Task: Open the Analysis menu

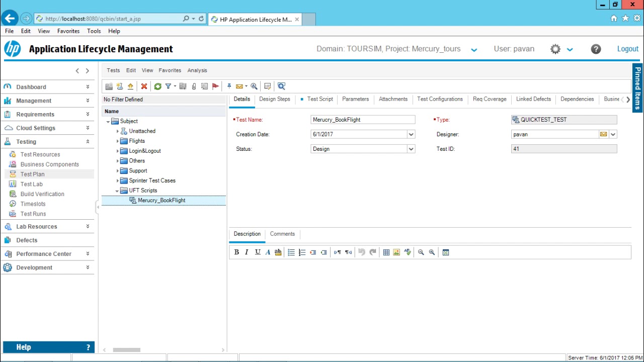Action: [x=197, y=70]
